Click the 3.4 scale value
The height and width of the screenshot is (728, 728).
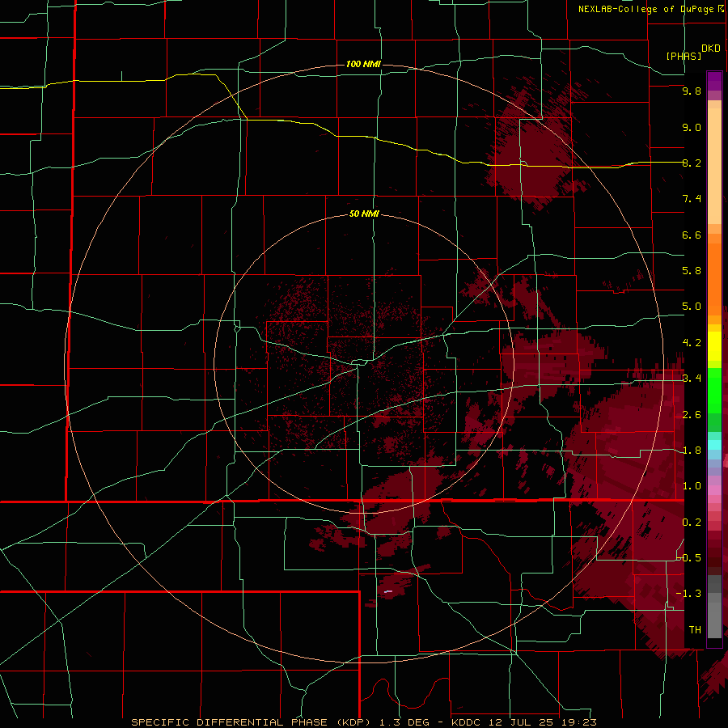(692, 379)
